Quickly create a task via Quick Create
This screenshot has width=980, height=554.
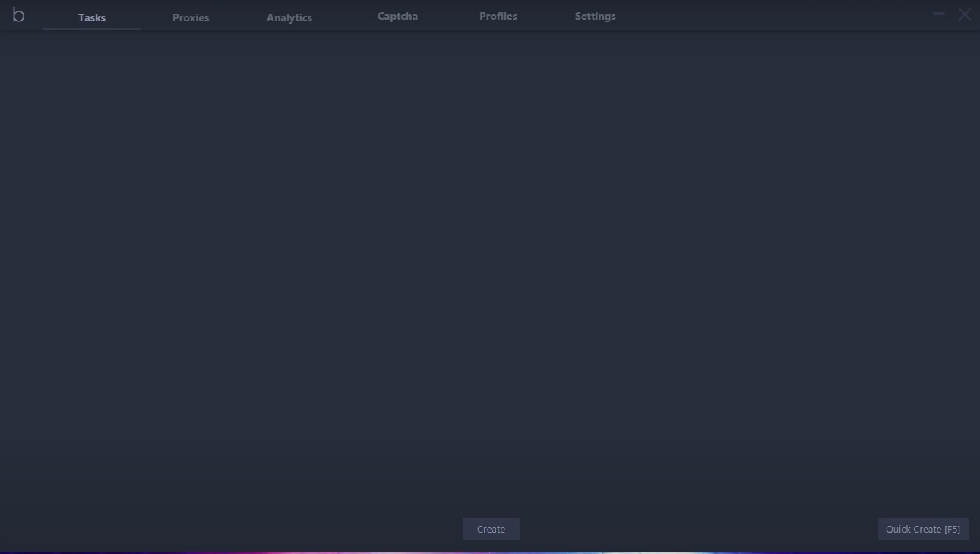(x=923, y=529)
